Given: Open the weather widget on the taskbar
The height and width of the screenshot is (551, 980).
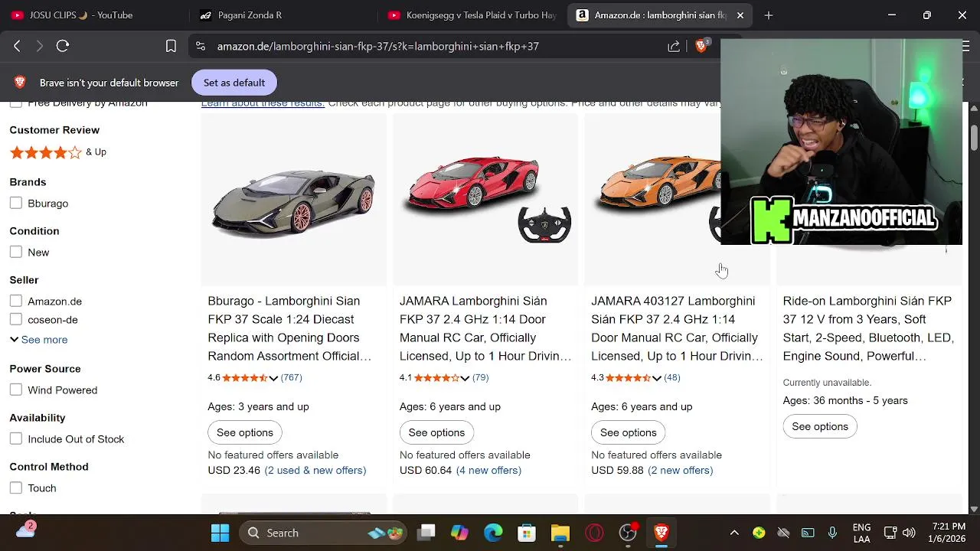Looking at the screenshot, I should pyautogui.click(x=25, y=531).
